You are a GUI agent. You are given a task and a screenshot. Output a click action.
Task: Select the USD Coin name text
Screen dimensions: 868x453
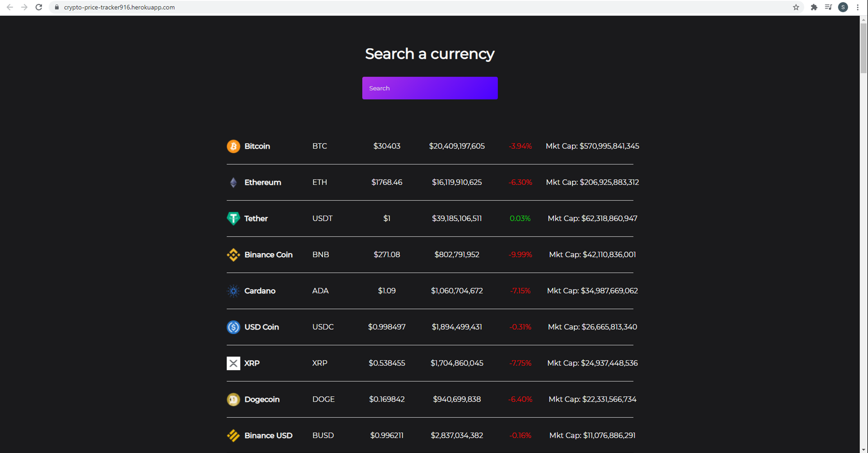click(x=262, y=327)
